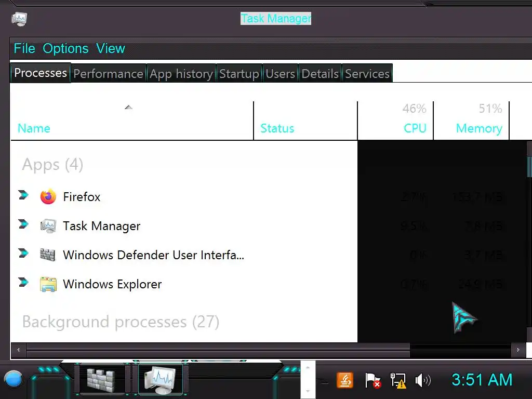Select the Windows Defender User Interfa... text

tap(153, 255)
